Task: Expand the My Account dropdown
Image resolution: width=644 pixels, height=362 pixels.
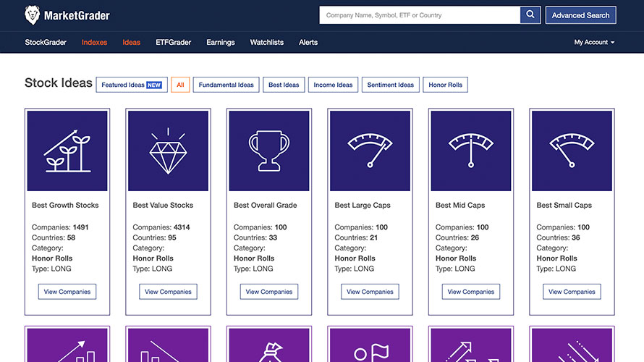Action: pos(594,42)
